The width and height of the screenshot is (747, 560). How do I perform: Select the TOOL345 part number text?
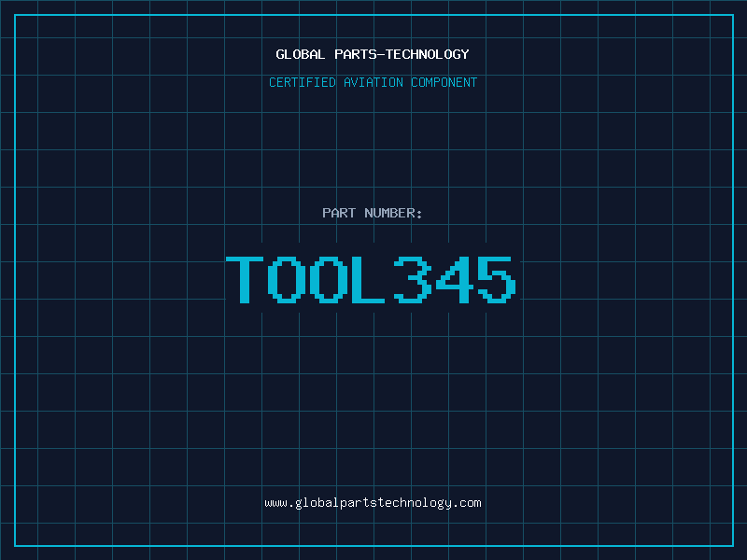pyautogui.click(x=371, y=280)
